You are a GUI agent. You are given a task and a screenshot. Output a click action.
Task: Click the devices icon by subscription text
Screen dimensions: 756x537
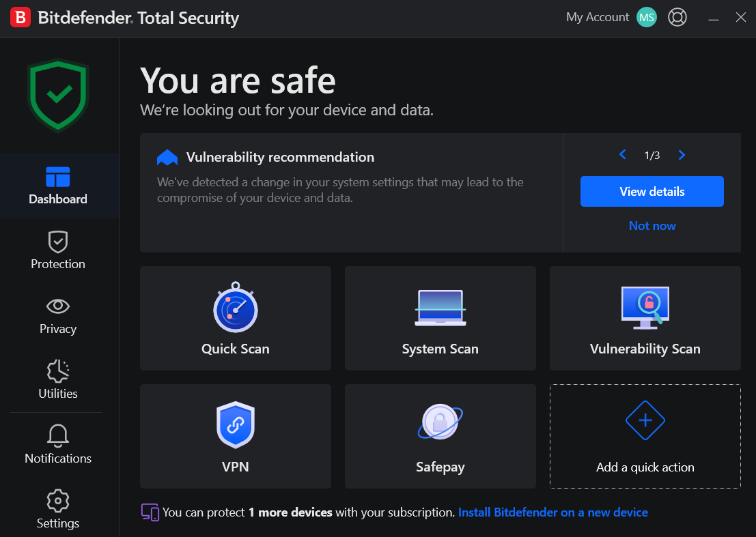click(150, 512)
